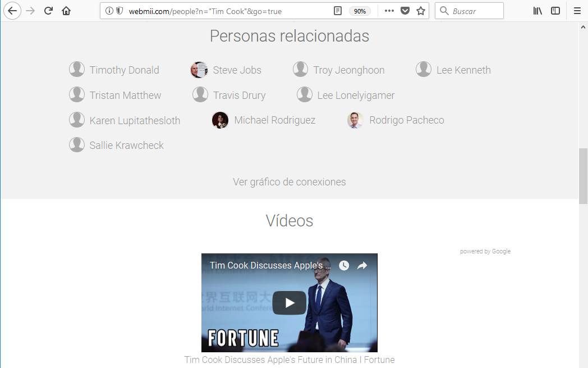Click the vertical page scrollbar thumb
Image resolution: width=588 pixels, height=368 pixels.
pyautogui.click(x=583, y=176)
